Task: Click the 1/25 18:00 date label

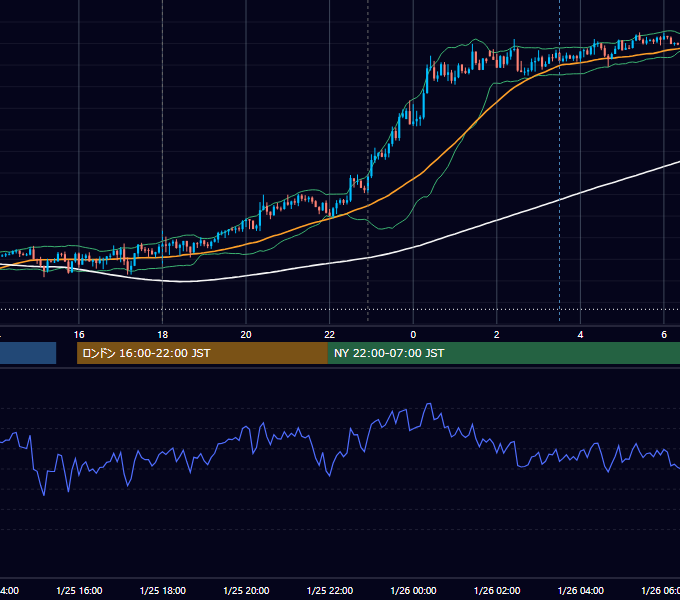Action: click(x=163, y=590)
